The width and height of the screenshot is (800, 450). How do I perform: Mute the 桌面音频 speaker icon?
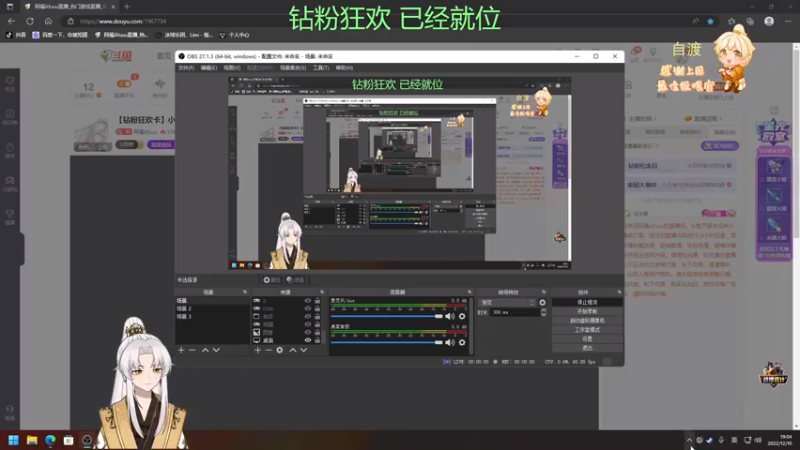pyautogui.click(x=449, y=342)
